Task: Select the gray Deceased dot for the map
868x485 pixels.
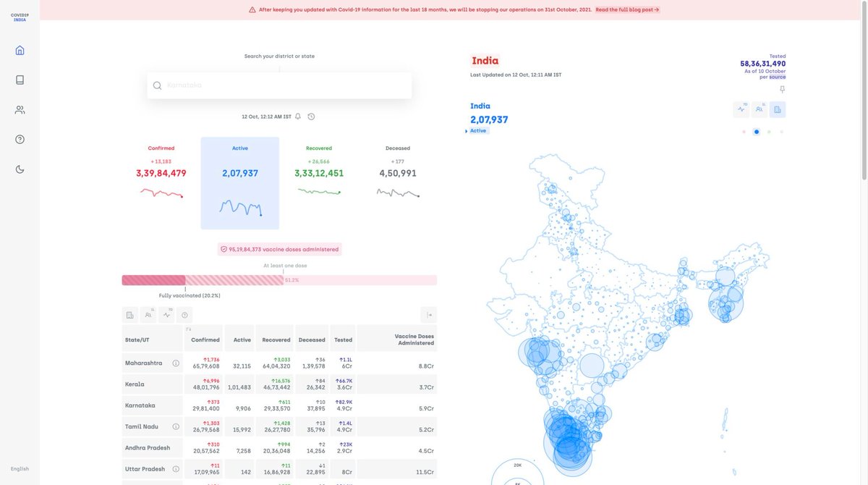Action: click(x=781, y=132)
